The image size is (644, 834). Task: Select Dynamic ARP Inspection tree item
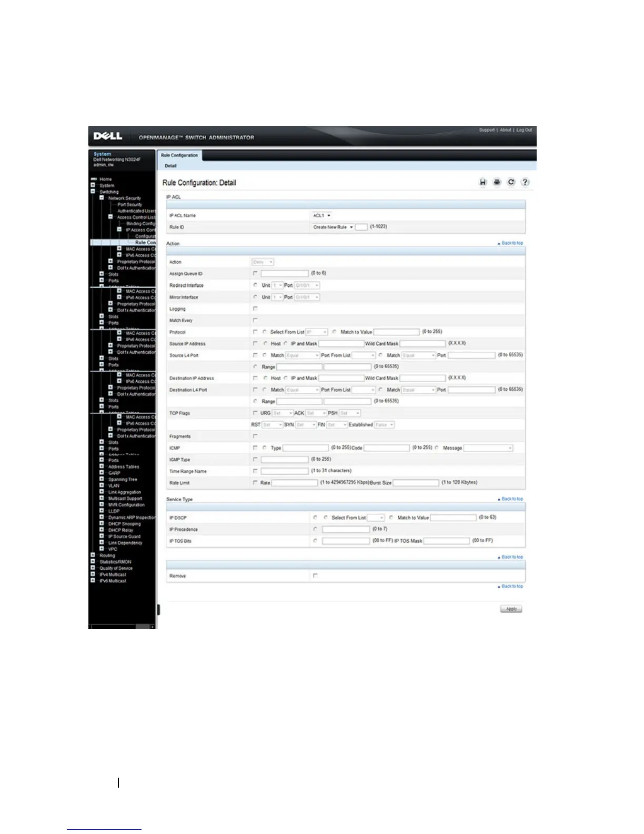(x=132, y=517)
